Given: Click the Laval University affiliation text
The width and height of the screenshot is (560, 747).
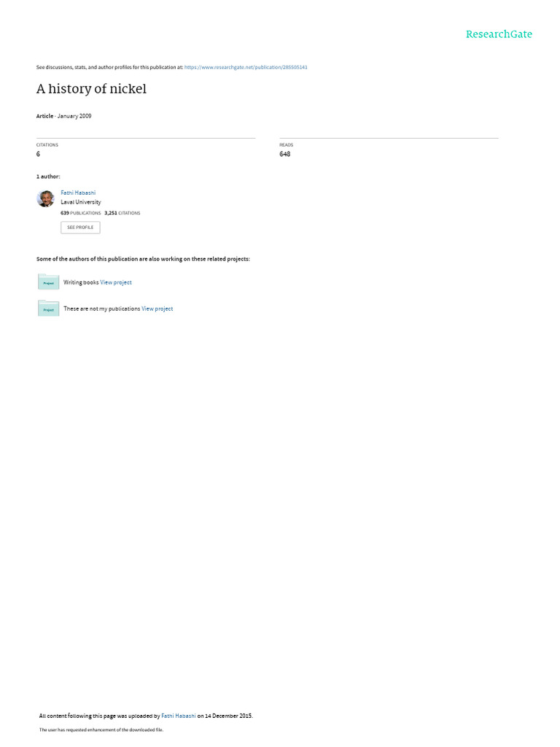Looking at the screenshot, I should click(x=80, y=201).
